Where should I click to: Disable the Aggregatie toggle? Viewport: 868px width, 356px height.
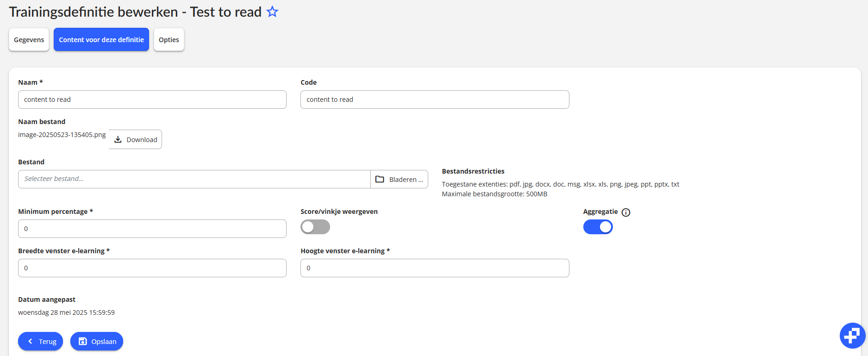598,227
